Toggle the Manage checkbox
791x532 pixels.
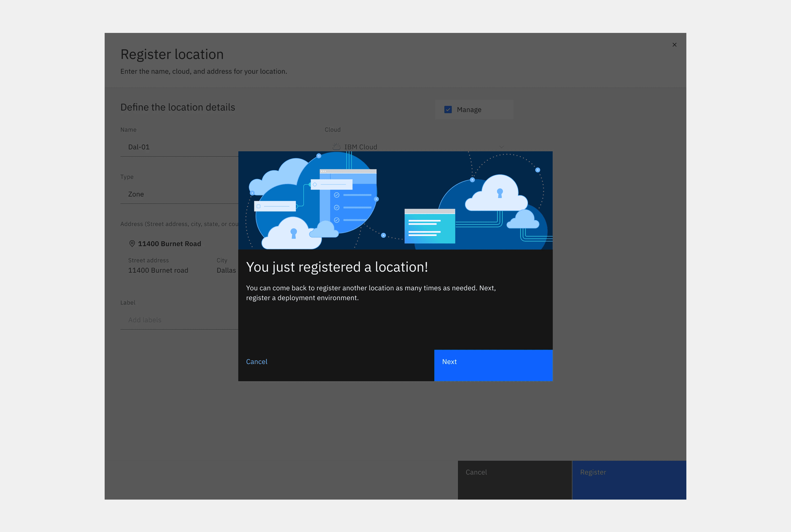pos(448,110)
